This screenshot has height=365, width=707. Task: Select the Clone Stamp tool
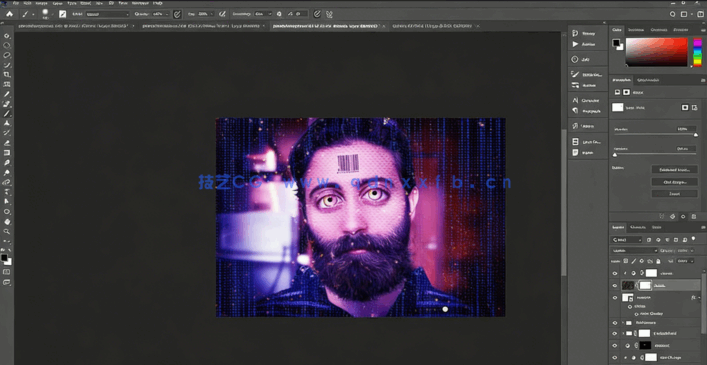pyautogui.click(x=7, y=123)
